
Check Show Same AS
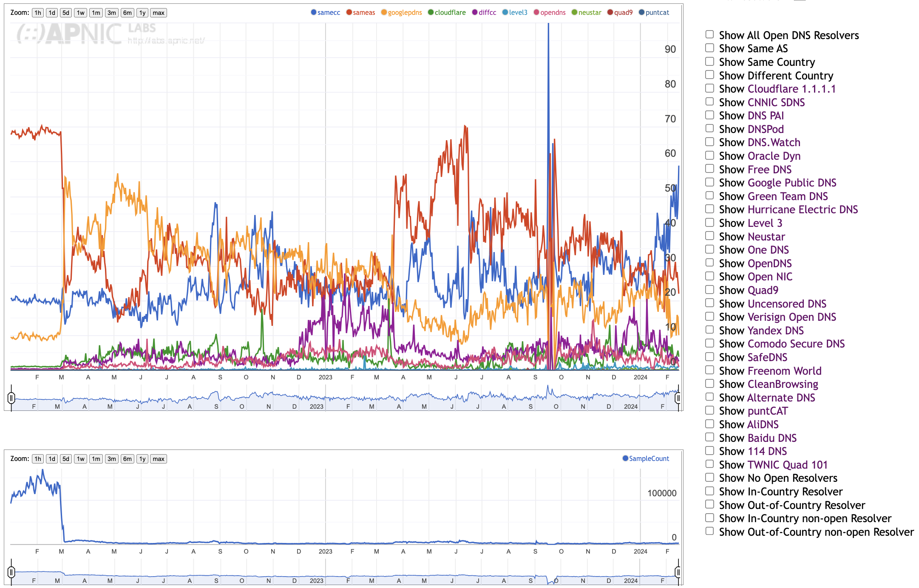coord(709,48)
